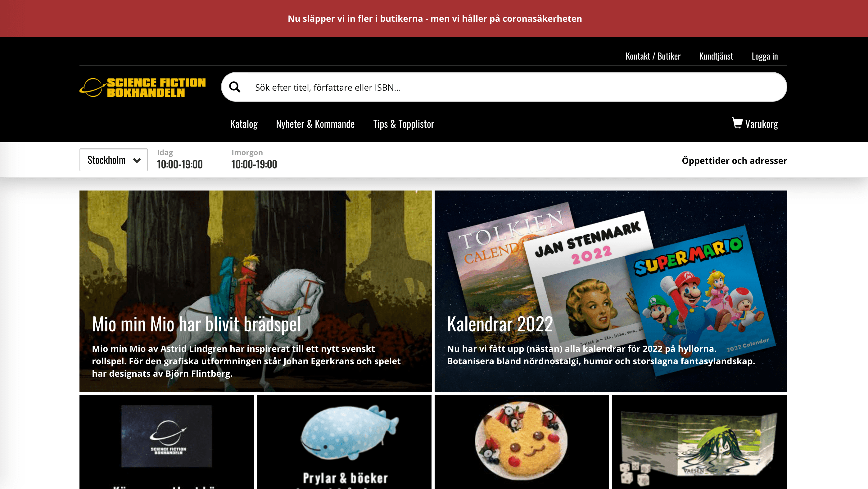The width and height of the screenshot is (868, 489).
Task: Open the Vaesen game screen tile
Action: click(x=699, y=442)
